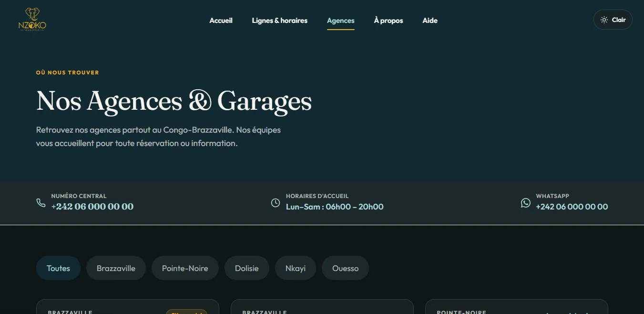This screenshot has width=644, height=314.
Task: Filter agencies by Nkayi
Action: tap(296, 268)
